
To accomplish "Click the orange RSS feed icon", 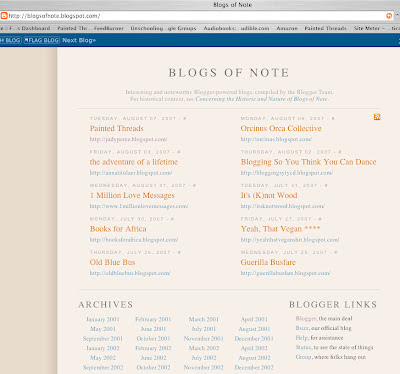I will pos(377,117).
